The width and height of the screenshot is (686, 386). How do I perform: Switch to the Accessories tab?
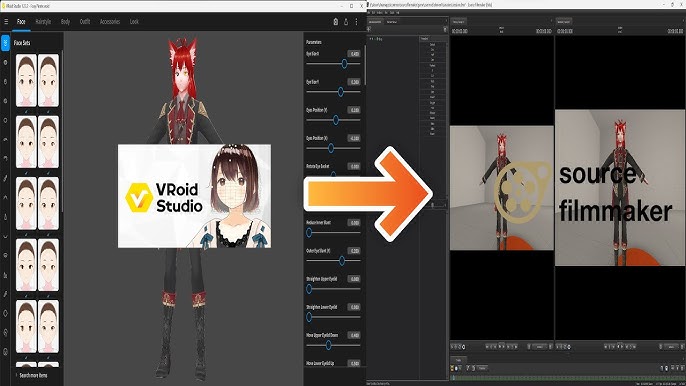click(110, 21)
